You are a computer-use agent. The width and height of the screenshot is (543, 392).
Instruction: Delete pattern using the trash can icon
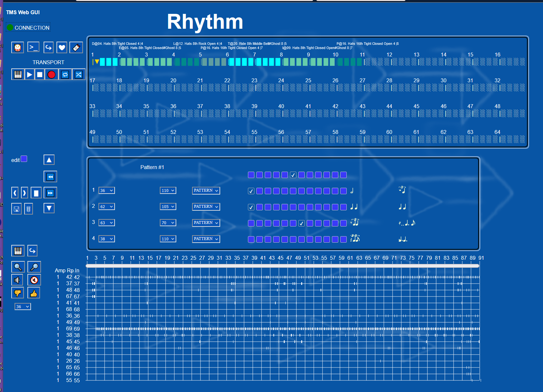pyautogui.click(x=28, y=209)
